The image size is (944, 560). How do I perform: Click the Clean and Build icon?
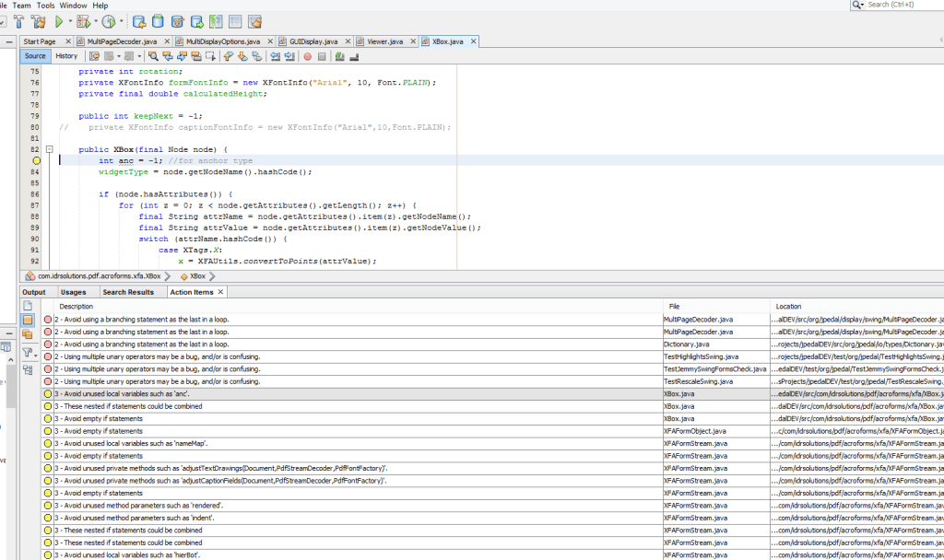pos(37,19)
